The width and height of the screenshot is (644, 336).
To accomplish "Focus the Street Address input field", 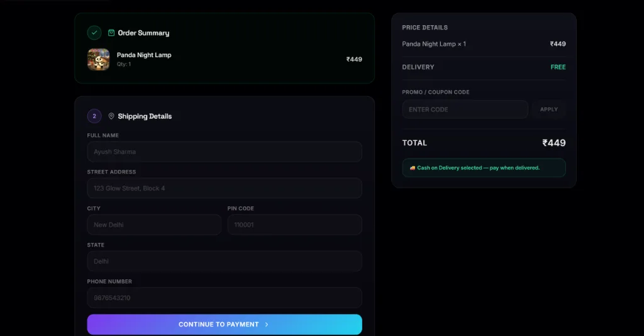I will tap(225, 188).
